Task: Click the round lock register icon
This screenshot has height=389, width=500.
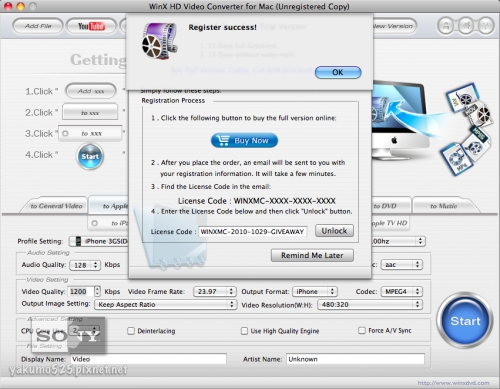Action: pyautogui.click(x=446, y=26)
